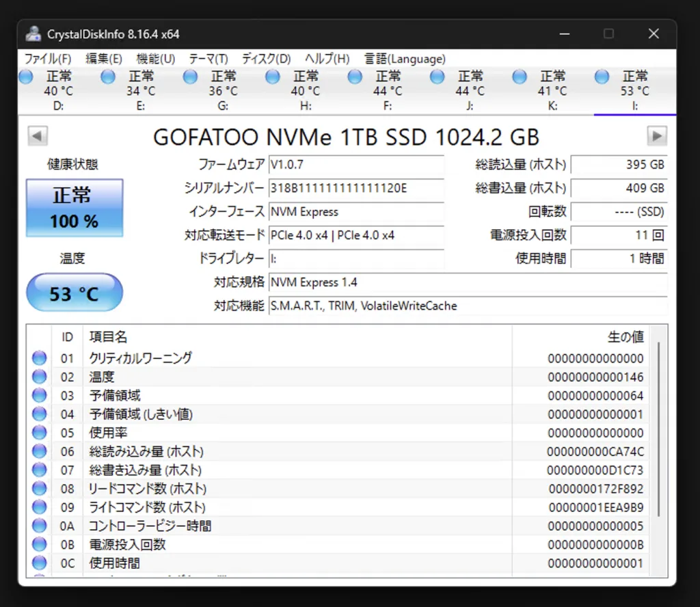Click status orb for ライトコマンド数 row
Viewport: 700px width, 607px height.
click(x=39, y=507)
